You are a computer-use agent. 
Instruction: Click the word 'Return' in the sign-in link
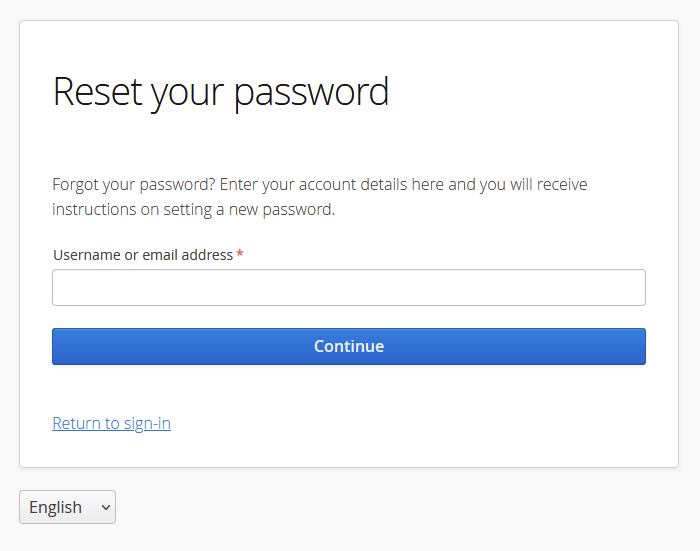(x=77, y=423)
